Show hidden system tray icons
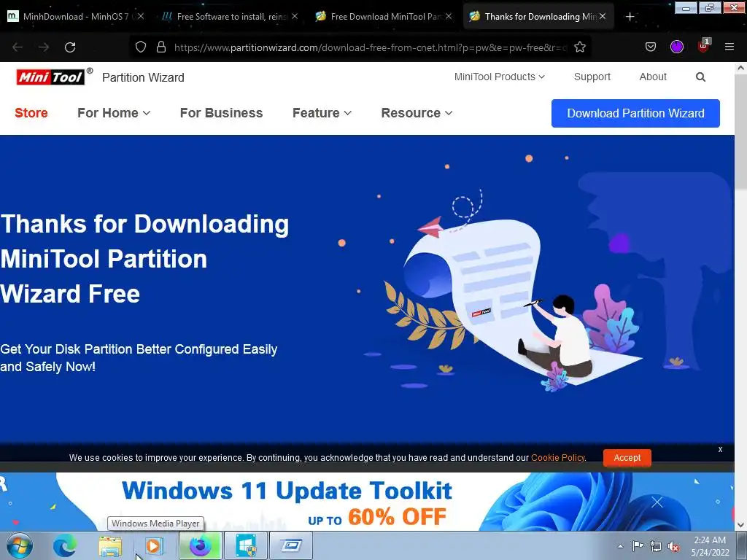 tap(620, 546)
